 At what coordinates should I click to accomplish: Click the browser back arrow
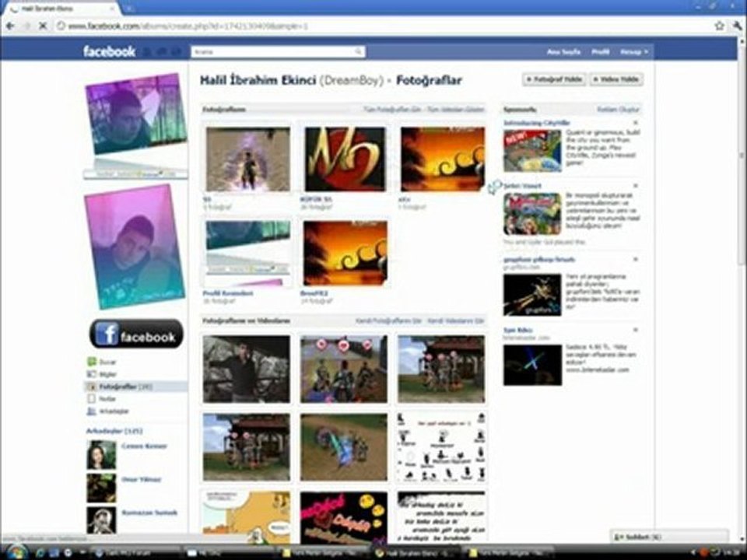pyautogui.click(x=10, y=26)
